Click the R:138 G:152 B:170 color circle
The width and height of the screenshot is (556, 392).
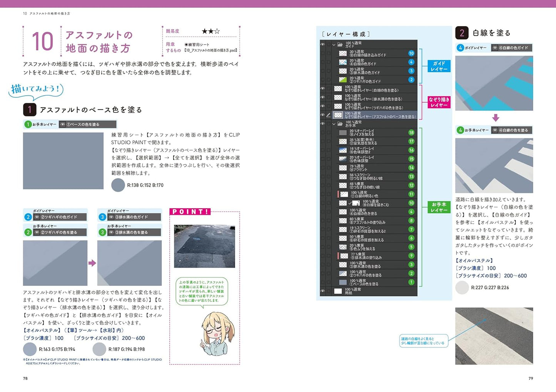(x=118, y=185)
